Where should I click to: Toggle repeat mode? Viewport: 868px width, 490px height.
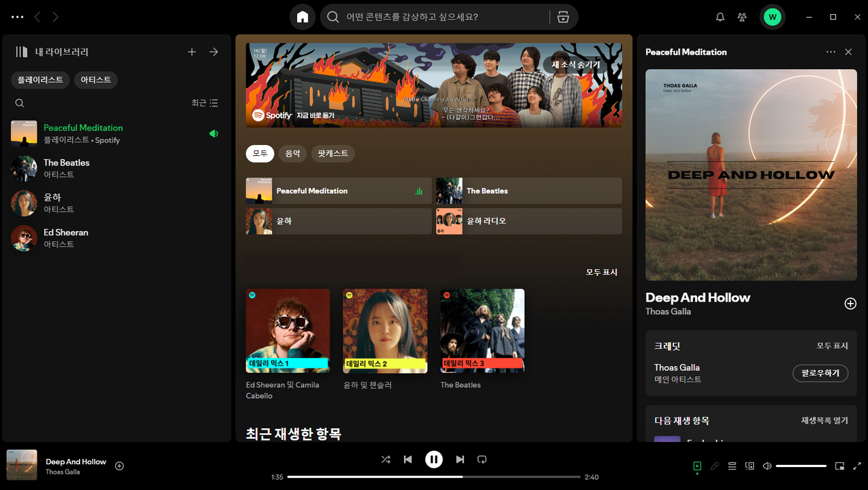[x=482, y=460]
